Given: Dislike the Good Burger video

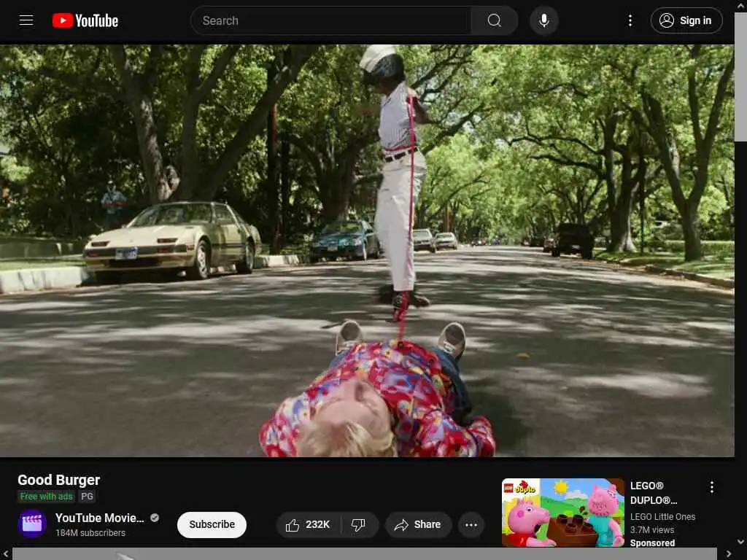Looking at the screenshot, I should [x=359, y=525].
